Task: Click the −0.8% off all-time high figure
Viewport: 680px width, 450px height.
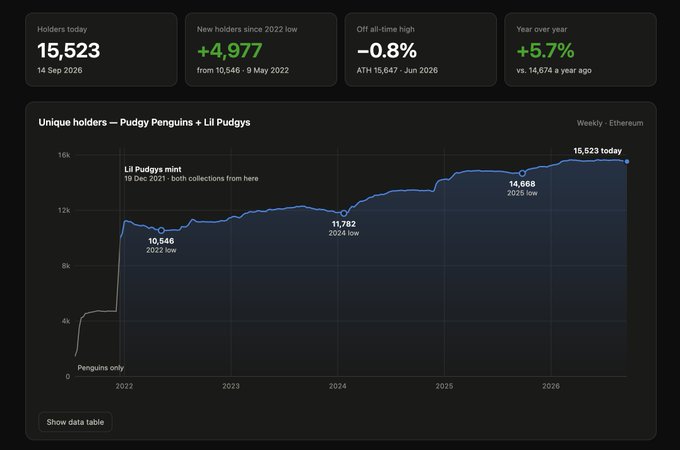Action: click(x=387, y=50)
